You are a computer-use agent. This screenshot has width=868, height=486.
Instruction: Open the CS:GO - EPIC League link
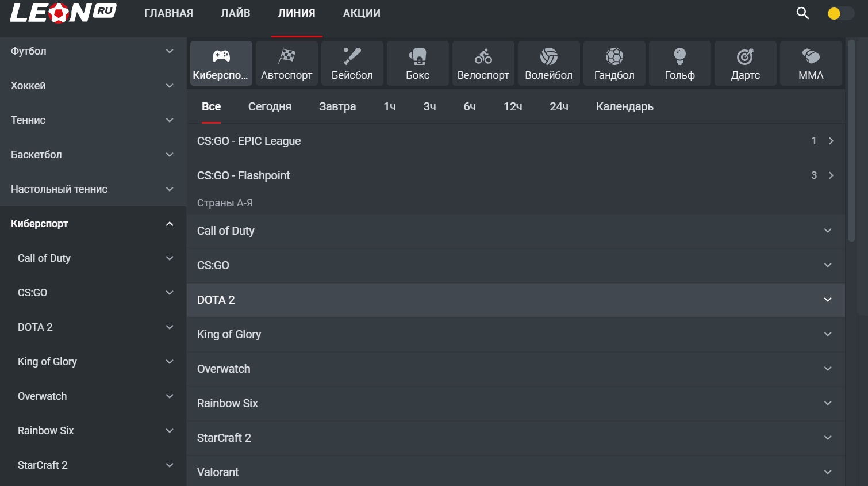pyautogui.click(x=249, y=141)
